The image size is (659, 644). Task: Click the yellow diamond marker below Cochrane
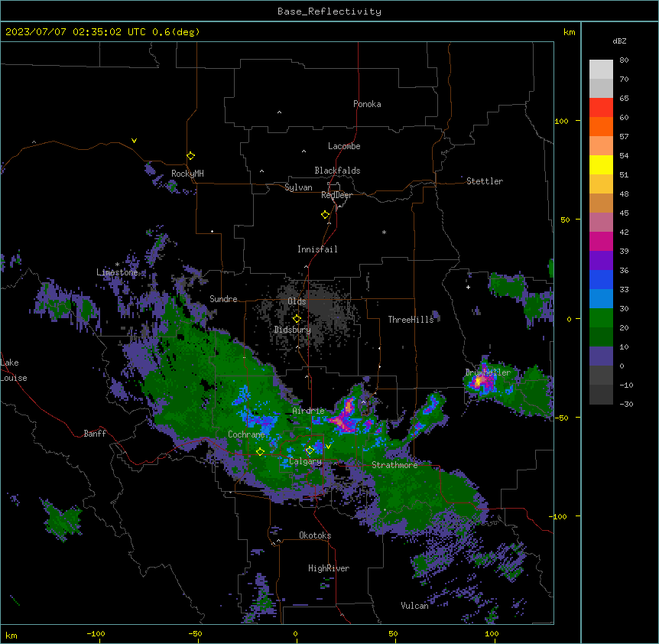[260, 452]
